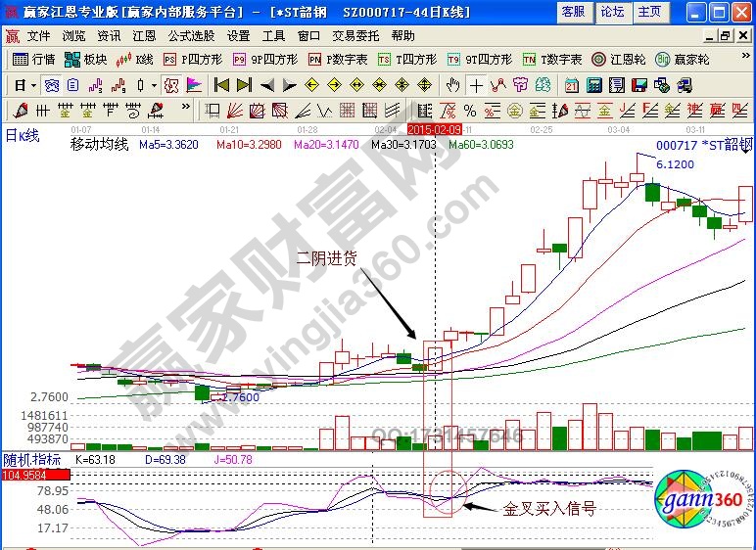The image size is (756, 550).
Task: Open the 公式选股 menu
Action: (x=192, y=35)
